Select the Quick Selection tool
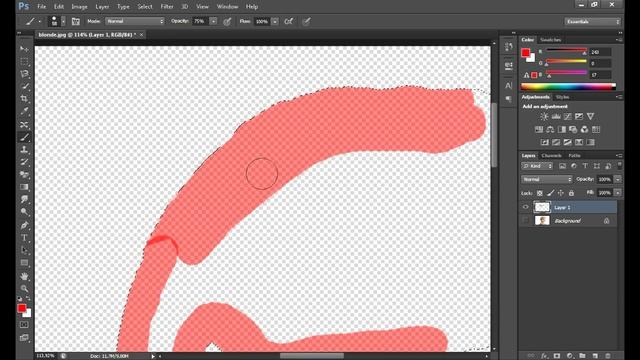 click(x=24, y=87)
